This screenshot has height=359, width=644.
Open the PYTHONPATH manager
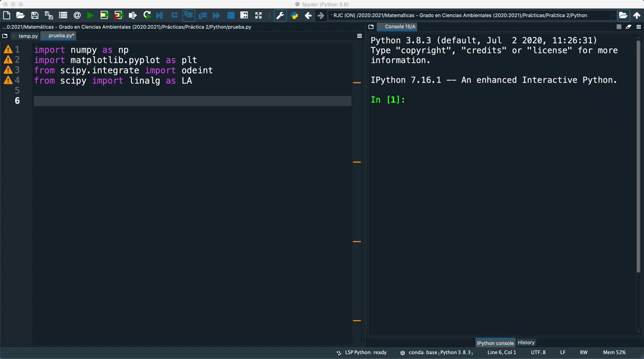pyautogui.click(x=295, y=15)
